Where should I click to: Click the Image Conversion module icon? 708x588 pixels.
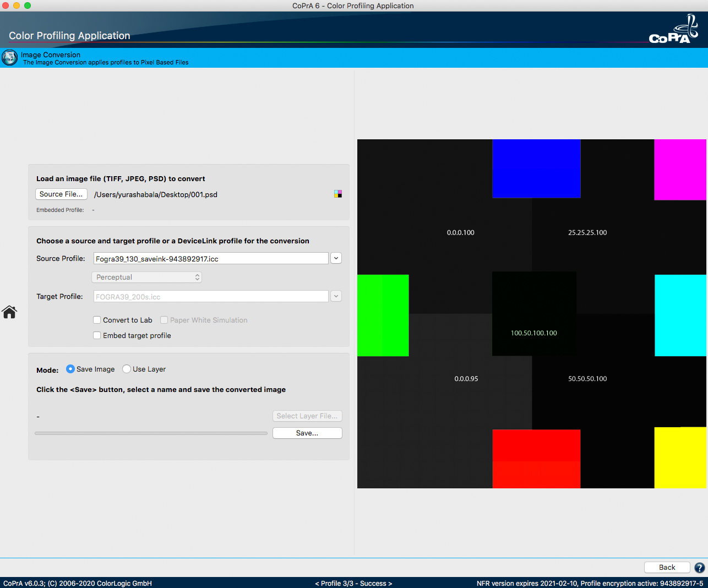click(x=9, y=58)
